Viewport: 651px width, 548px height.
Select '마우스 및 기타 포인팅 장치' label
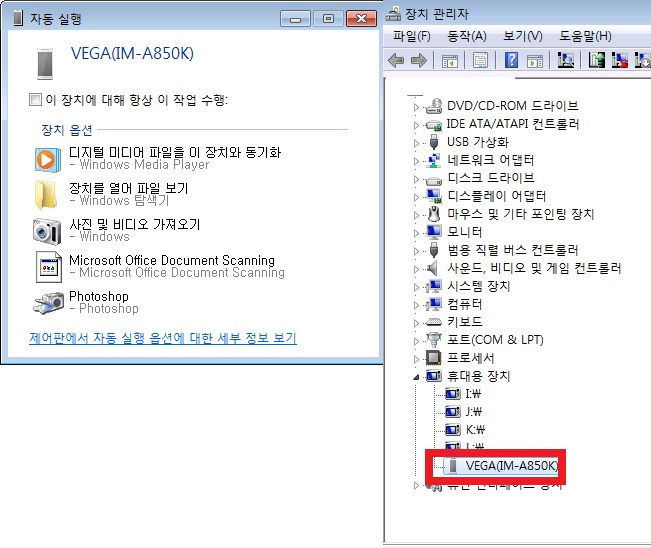(521, 214)
